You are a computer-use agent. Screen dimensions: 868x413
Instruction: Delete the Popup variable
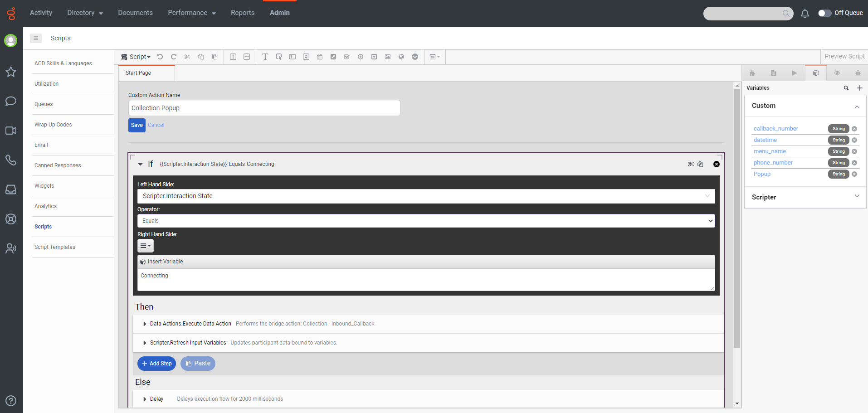[854, 174]
